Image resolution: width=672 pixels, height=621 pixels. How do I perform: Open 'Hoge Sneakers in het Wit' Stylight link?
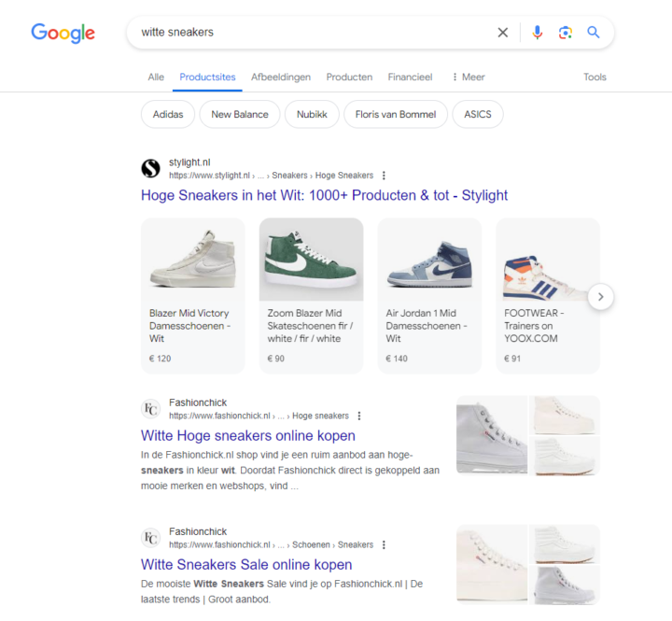[x=325, y=195]
